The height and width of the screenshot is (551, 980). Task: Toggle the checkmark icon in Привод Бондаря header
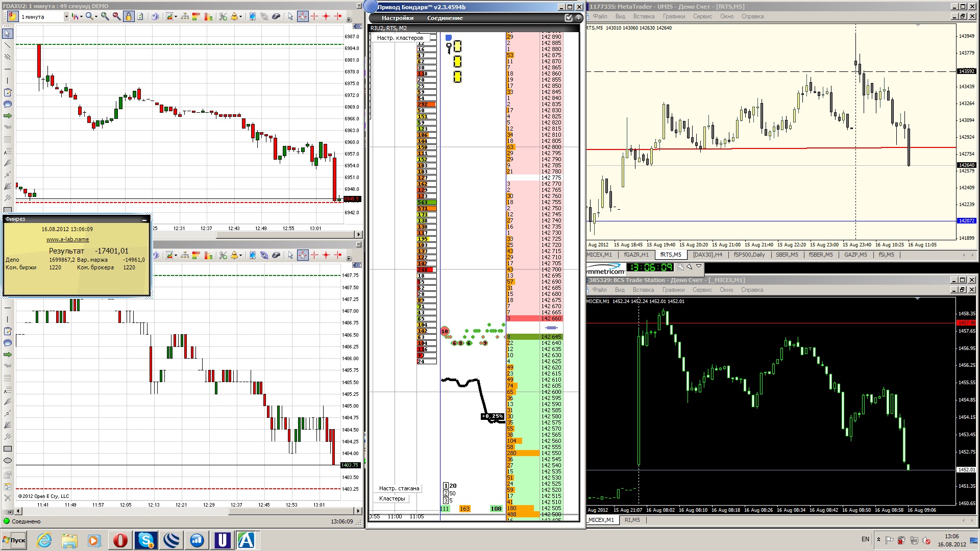coord(569,18)
